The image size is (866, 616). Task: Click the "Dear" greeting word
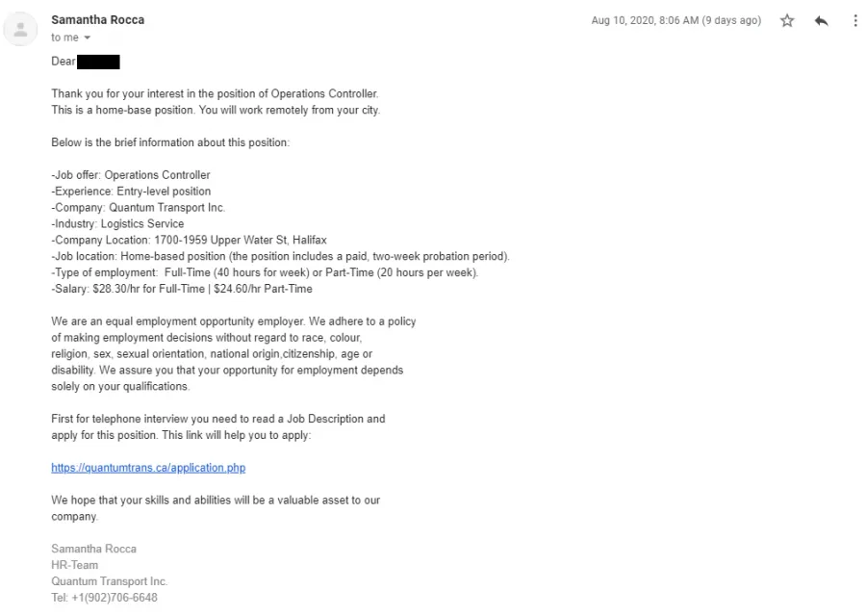63,62
